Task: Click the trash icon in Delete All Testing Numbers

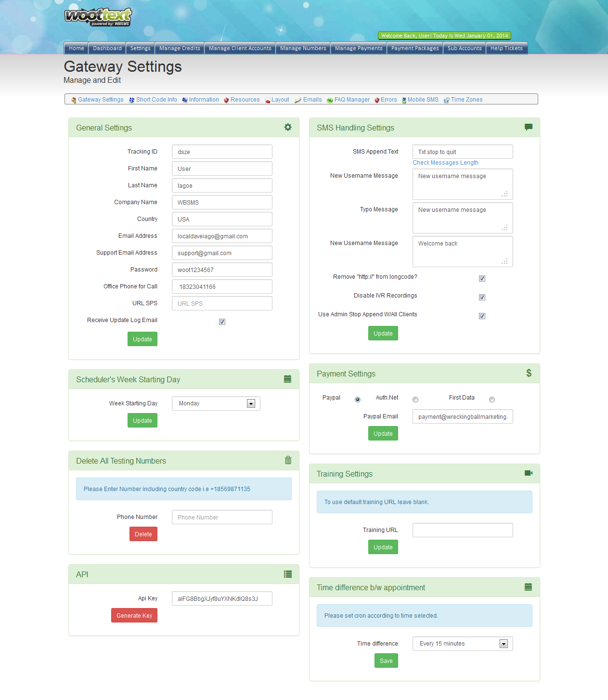Action: [x=288, y=460]
